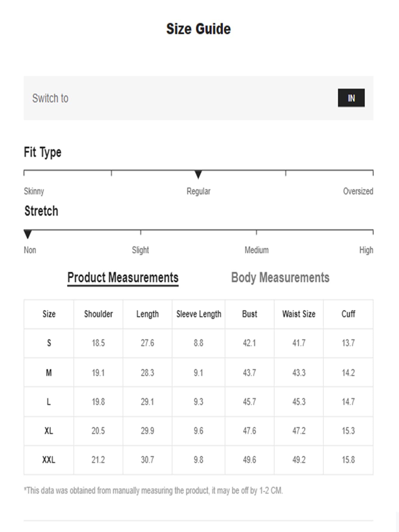This screenshot has width=399, height=532.
Task: Select the Product Measurements tab
Action: click(x=123, y=278)
